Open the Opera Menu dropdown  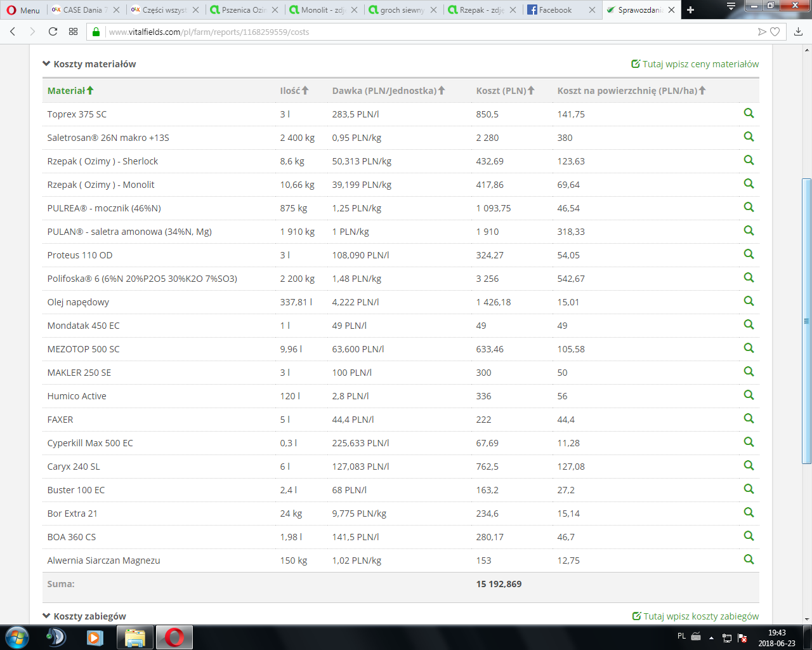pos(23,10)
